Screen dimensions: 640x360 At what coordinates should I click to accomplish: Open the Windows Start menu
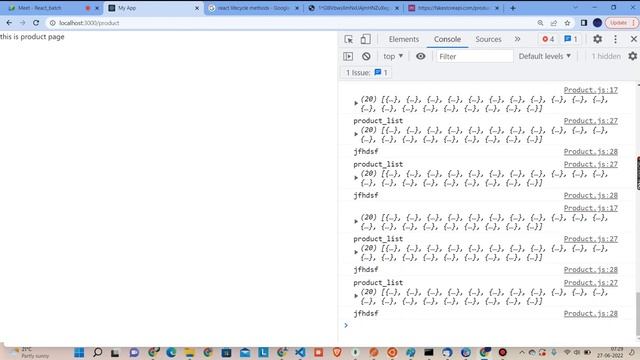(79, 352)
